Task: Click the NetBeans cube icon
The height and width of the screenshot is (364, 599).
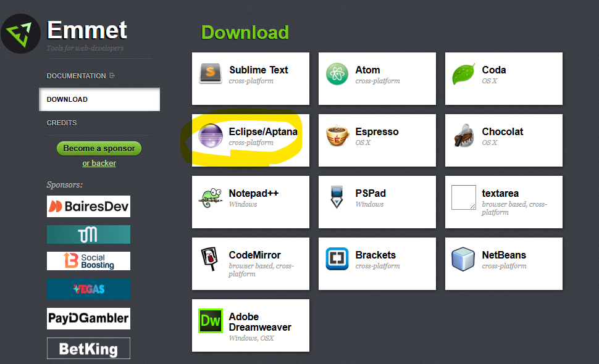Action: coord(463,259)
